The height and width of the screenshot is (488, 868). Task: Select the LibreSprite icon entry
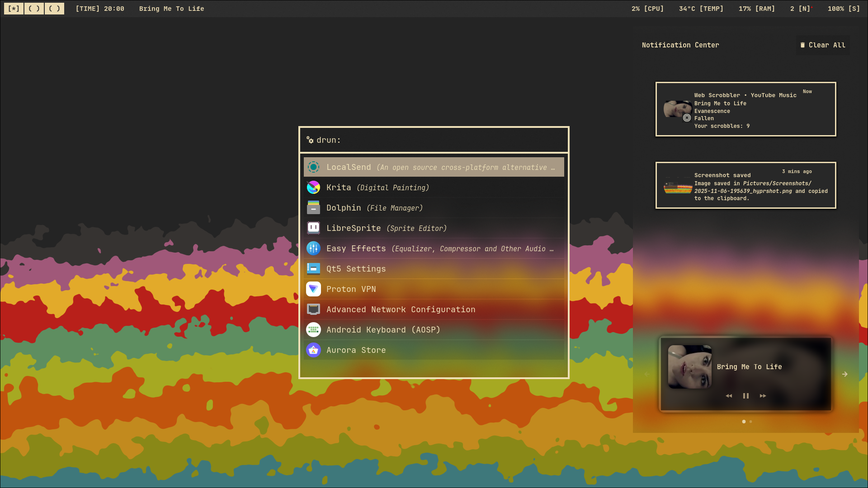click(x=313, y=228)
